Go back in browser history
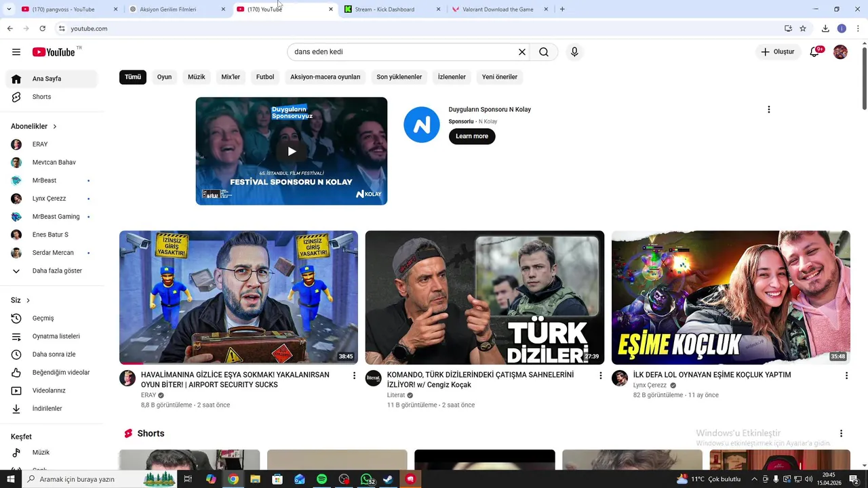This screenshot has height=488, width=868. 9,28
